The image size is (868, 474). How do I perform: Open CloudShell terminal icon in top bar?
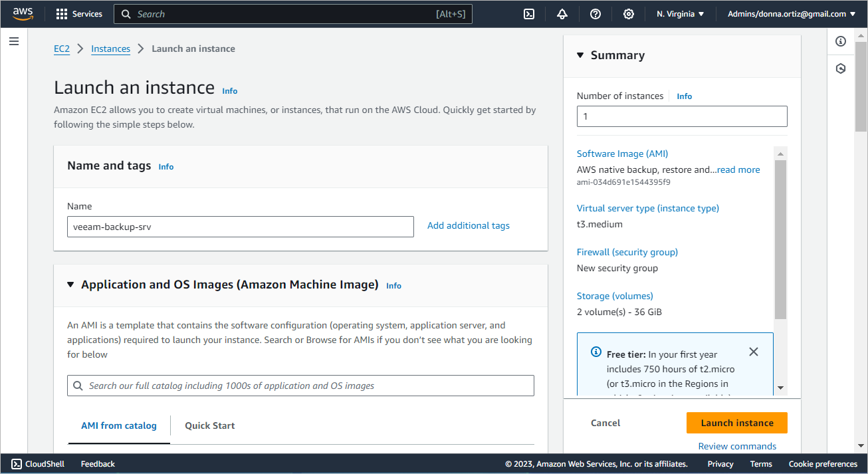[x=528, y=13]
